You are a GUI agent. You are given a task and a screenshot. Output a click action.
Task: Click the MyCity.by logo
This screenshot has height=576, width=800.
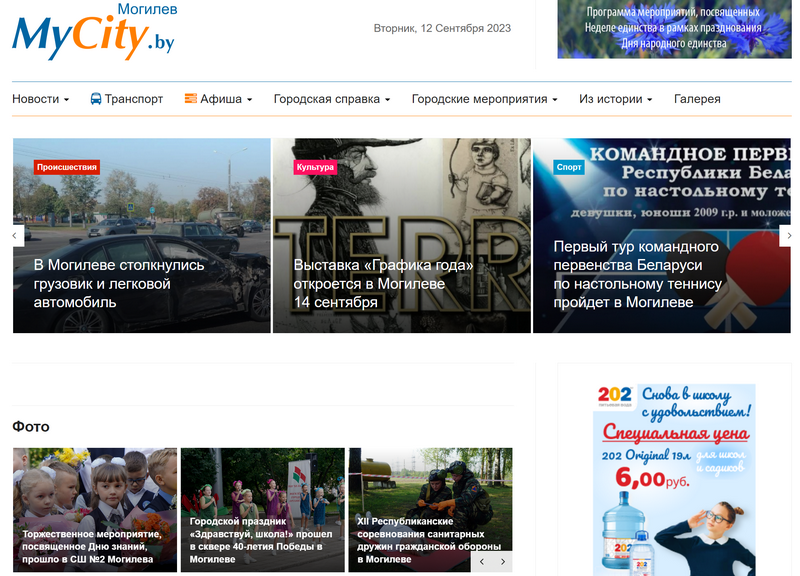[x=93, y=32]
